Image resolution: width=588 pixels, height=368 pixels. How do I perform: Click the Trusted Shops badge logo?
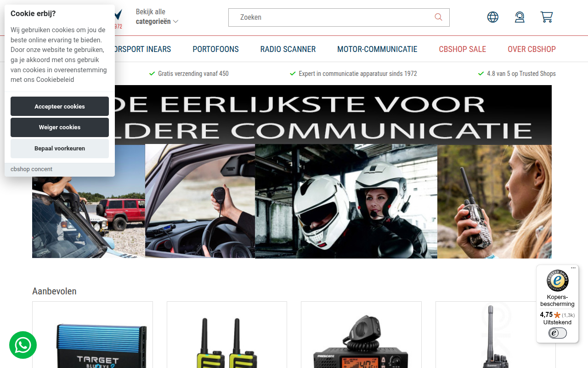[x=558, y=281]
